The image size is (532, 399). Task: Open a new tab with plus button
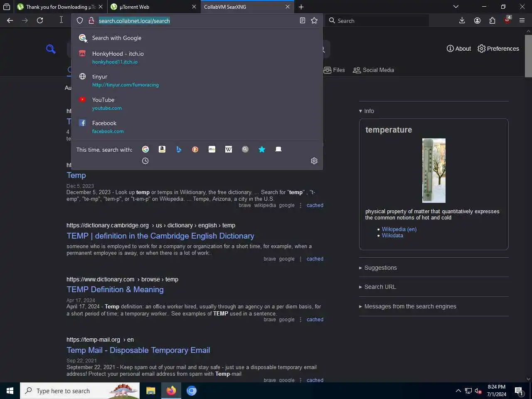click(x=301, y=7)
